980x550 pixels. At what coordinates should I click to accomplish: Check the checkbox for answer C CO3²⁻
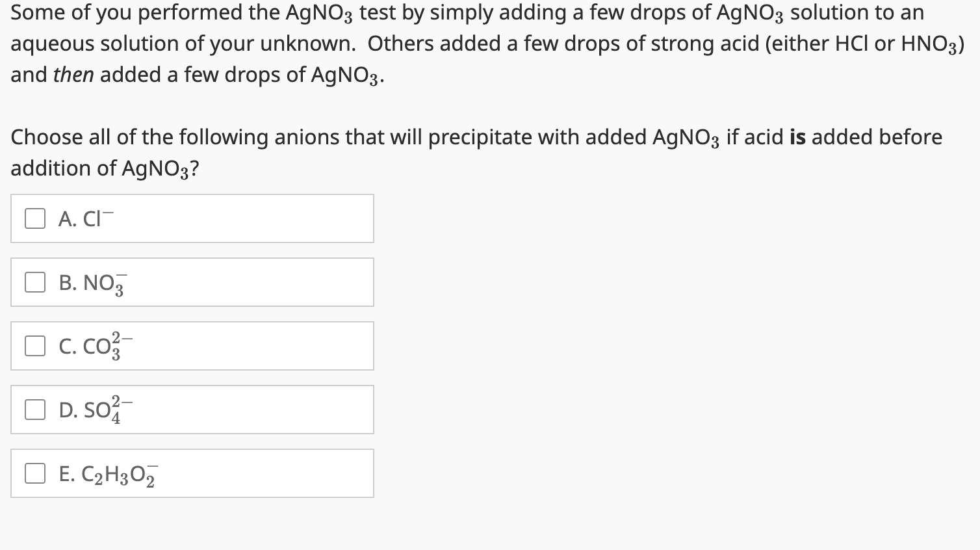pos(34,345)
